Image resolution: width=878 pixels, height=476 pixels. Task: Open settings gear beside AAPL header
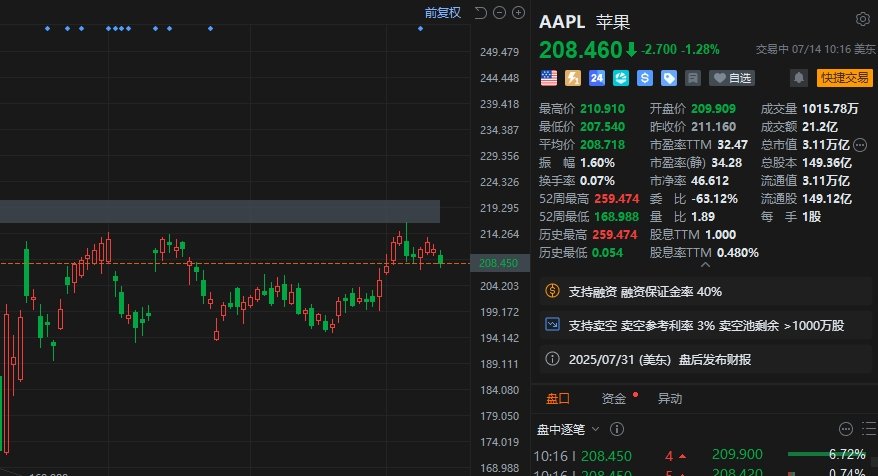(862, 19)
